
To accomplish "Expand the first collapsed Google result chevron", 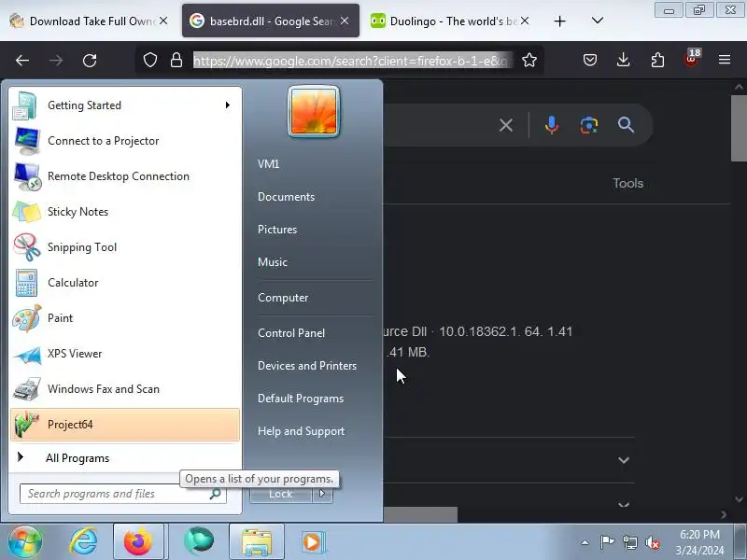I will point(624,460).
